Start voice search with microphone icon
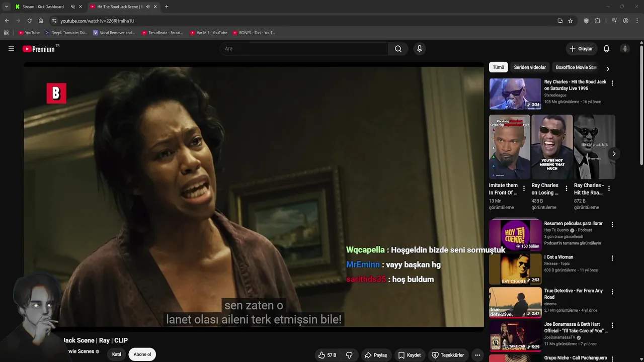Image resolution: width=644 pixels, height=362 pixels. [420, 49]
